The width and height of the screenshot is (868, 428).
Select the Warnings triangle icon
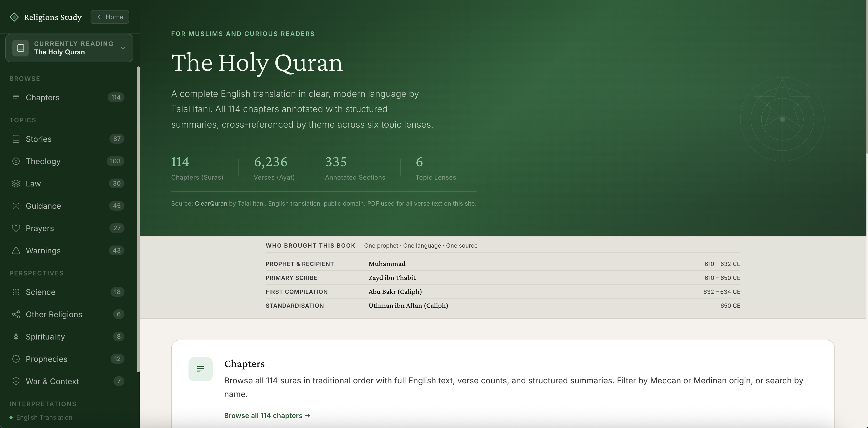pyautogui.click(x=16, y=250)
